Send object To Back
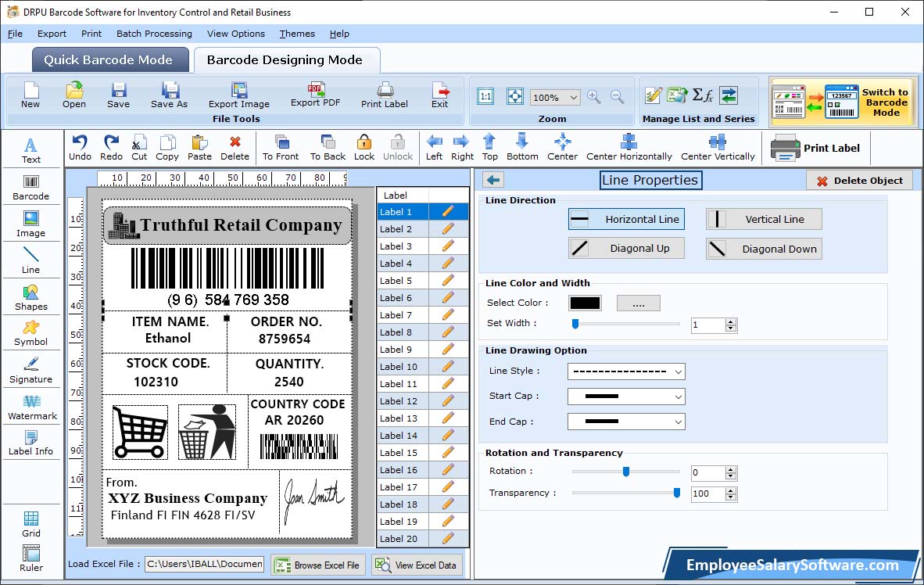 tap(328, 148)
